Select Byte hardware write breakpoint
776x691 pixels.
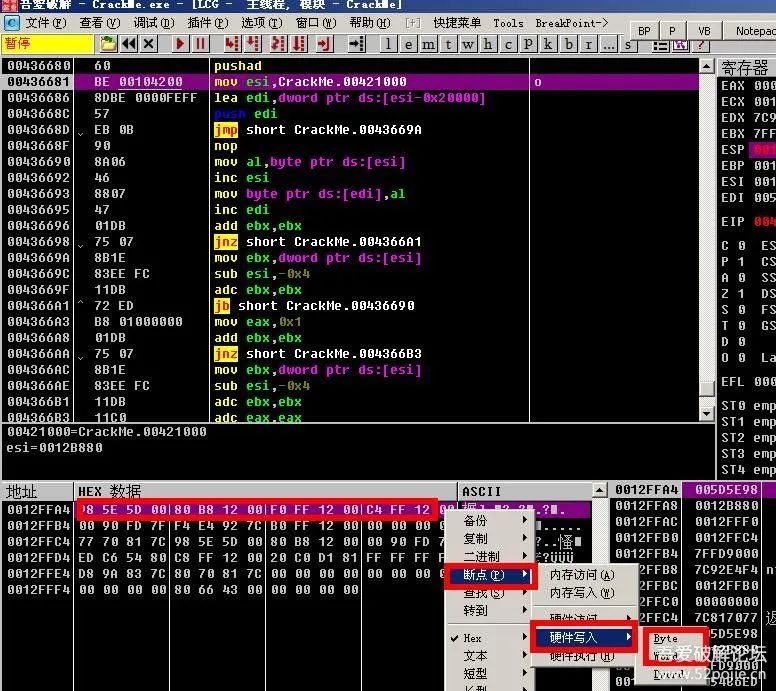click(666, 639)
